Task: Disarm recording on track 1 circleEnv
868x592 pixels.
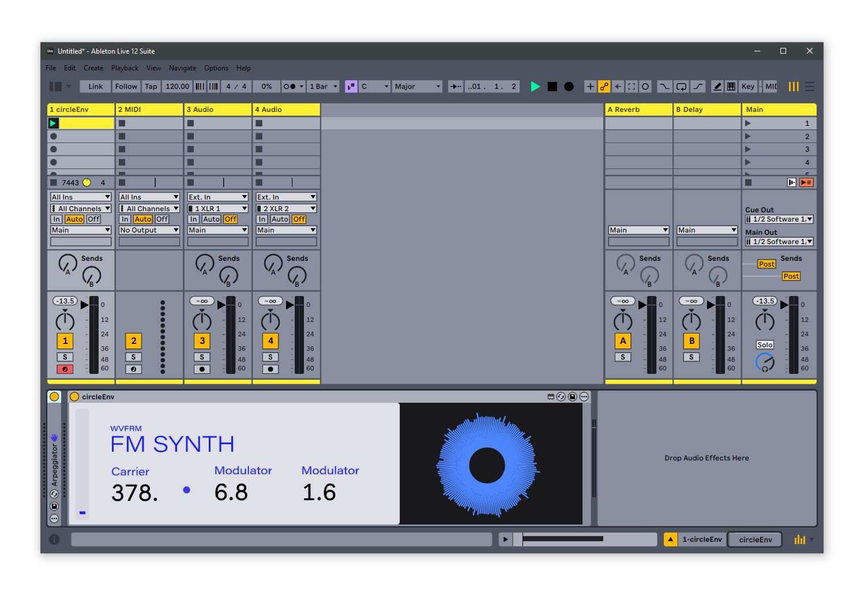Action: point(65,369)
